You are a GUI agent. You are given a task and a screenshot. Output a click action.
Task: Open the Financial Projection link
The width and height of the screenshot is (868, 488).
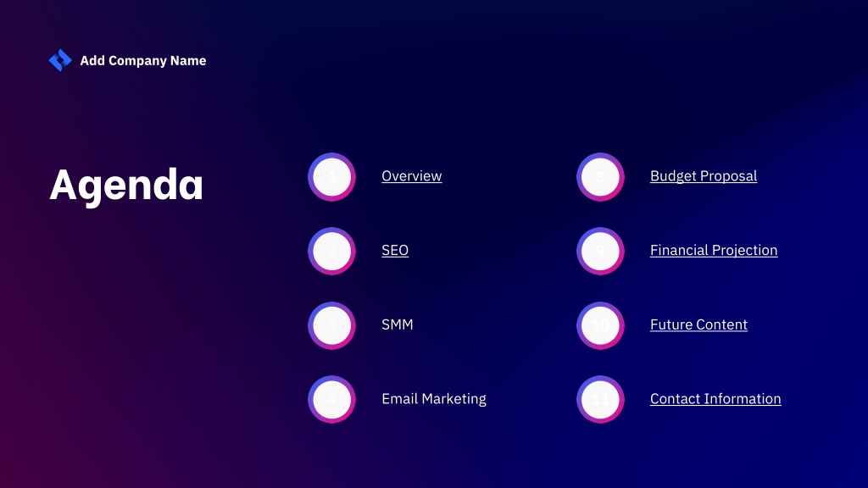click(714, 250)
